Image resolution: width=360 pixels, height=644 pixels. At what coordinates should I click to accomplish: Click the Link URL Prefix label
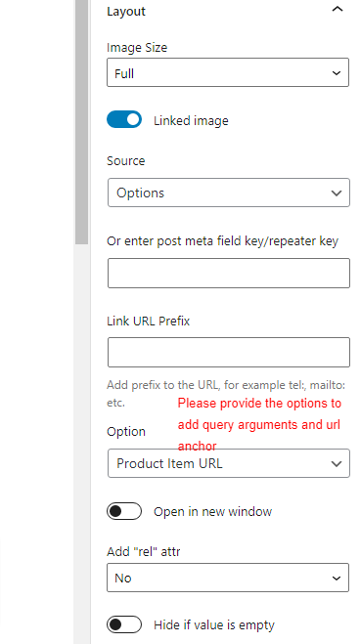pos(149,321)
